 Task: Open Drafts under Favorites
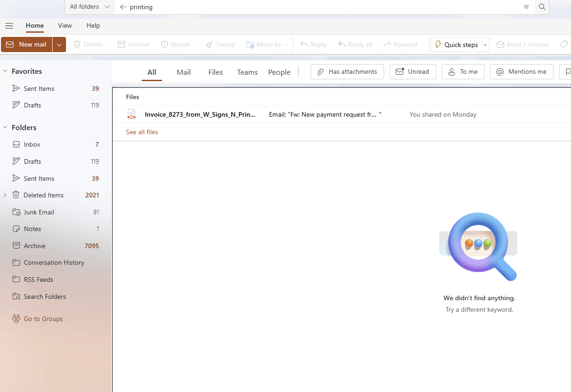point(55,105)
